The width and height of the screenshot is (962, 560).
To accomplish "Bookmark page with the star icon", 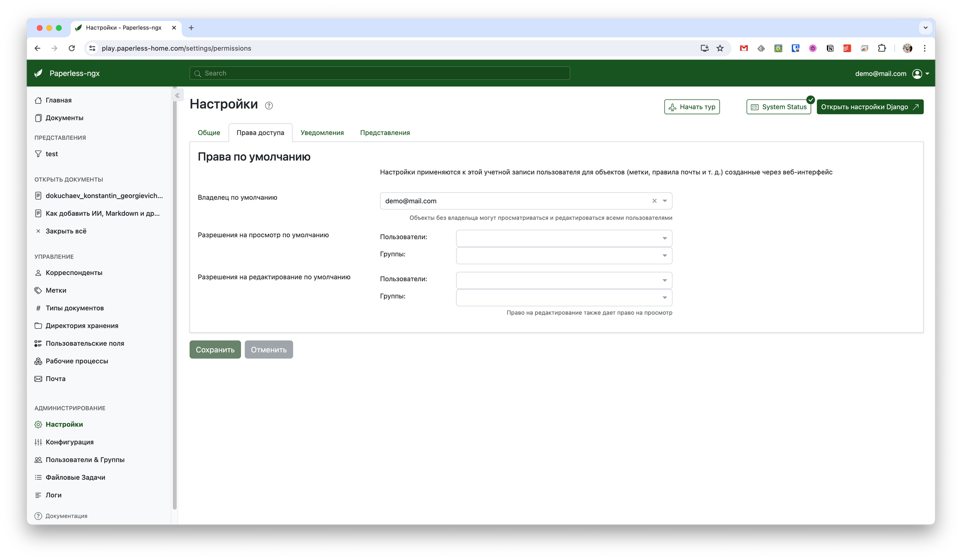I will coord(720,48).
